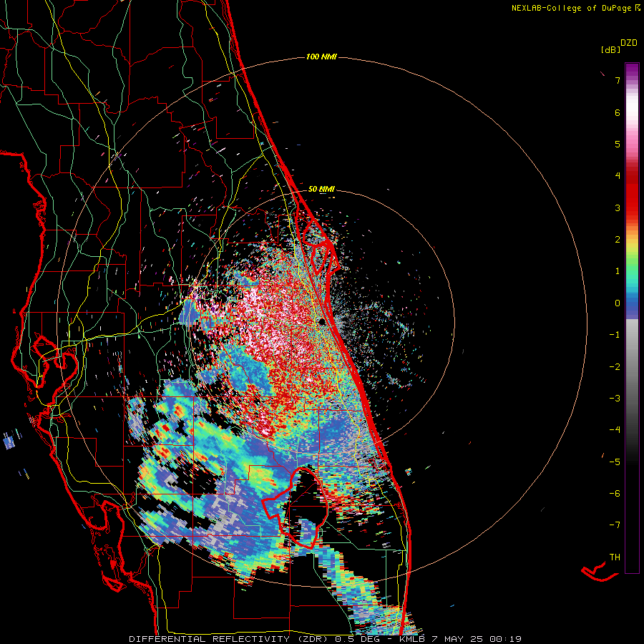Click the 50 NMI range ring label

click(x=321, y=189)
